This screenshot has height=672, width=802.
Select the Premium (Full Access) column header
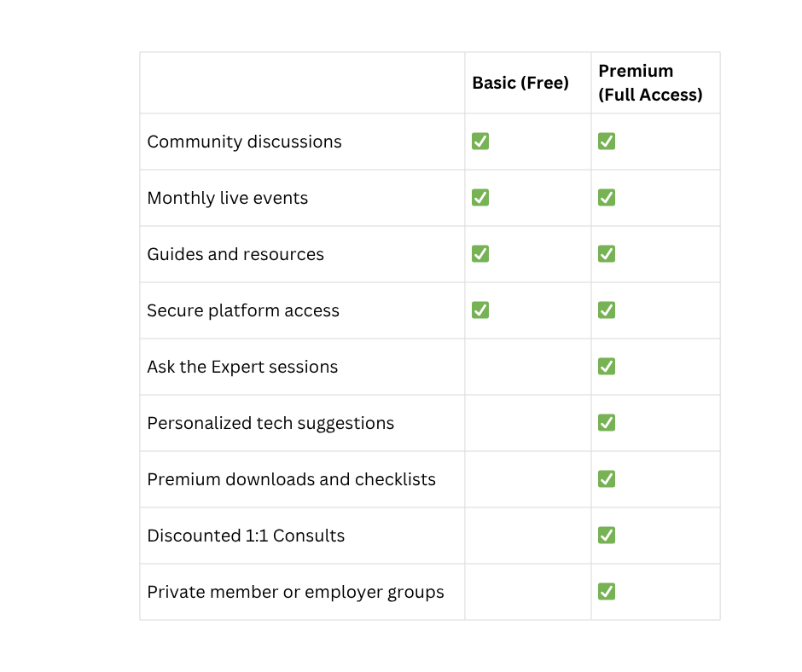pos(650,83)
